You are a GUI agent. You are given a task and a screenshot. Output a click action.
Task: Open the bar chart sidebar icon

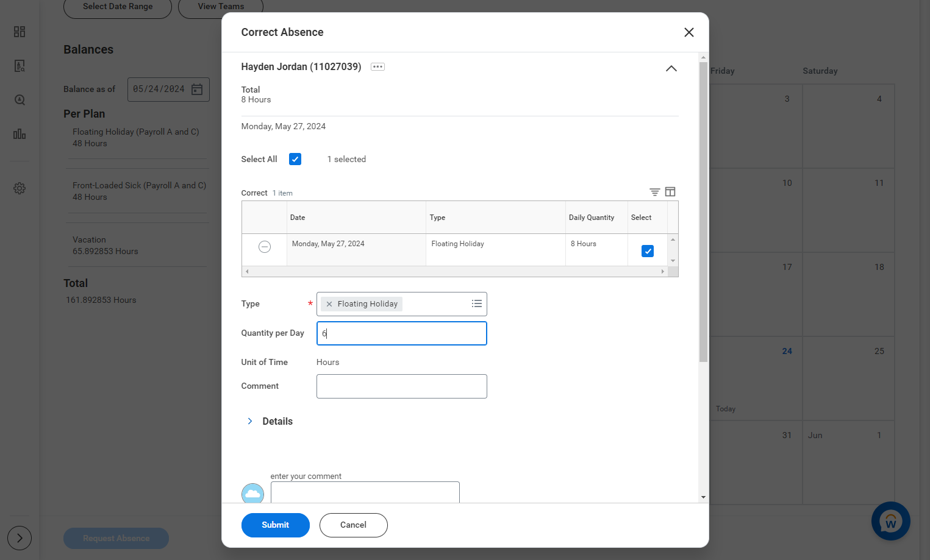(x=20, y=134)
